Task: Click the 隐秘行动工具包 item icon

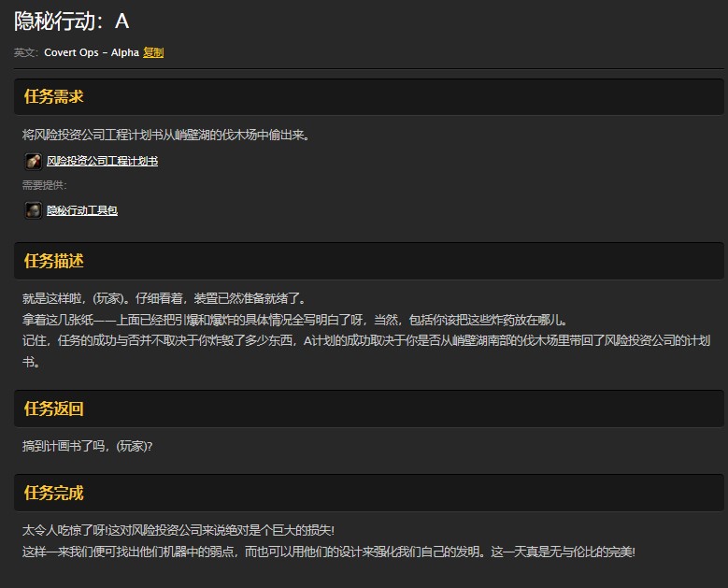Action: tap(33, 210)
